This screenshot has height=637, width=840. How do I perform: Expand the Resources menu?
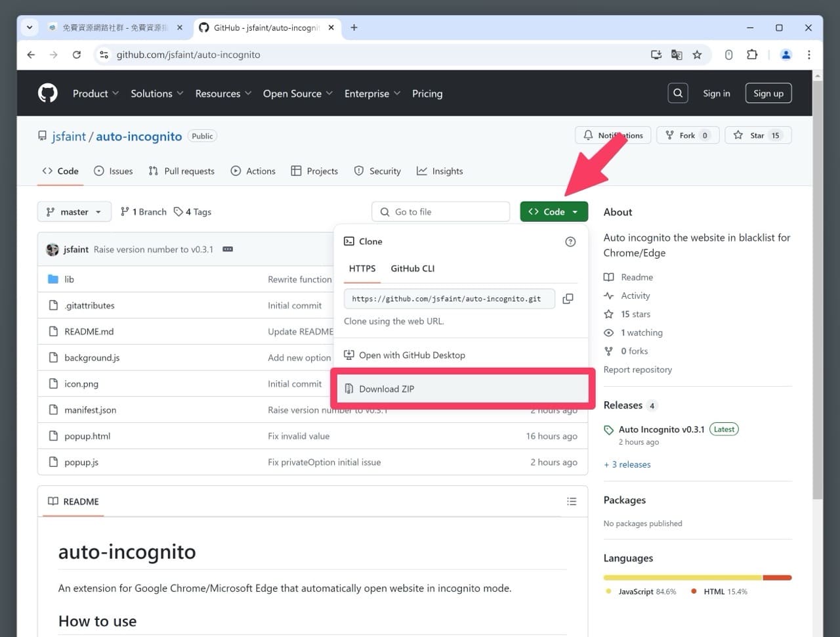point(223,93)
